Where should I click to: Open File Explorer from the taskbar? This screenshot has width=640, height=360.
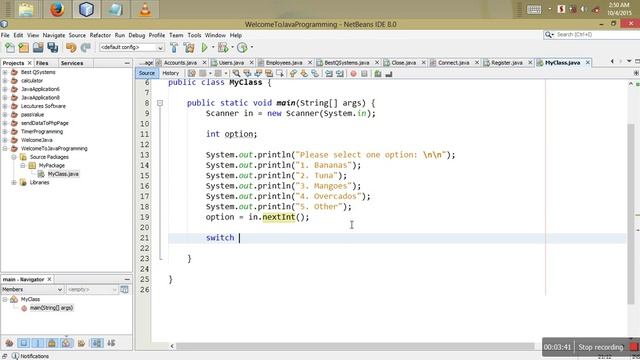tap(26, 9)
